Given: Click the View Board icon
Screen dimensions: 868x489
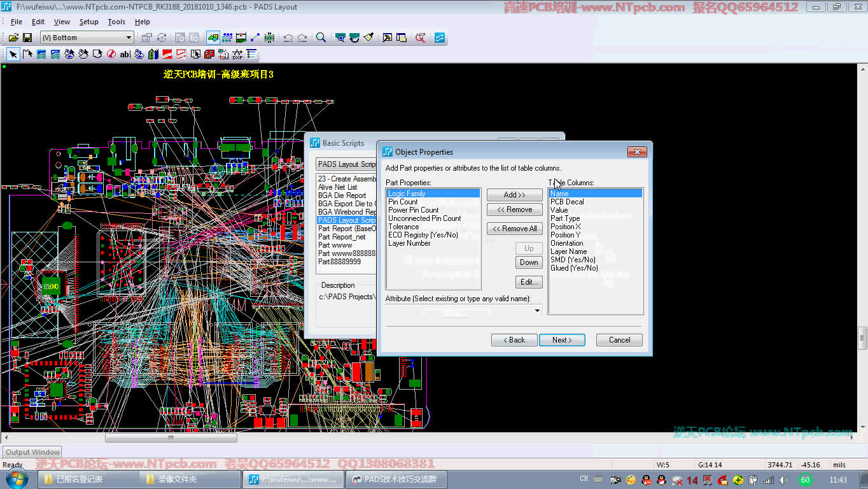Looking at the screenshot, I should click(x=340, y=38).
